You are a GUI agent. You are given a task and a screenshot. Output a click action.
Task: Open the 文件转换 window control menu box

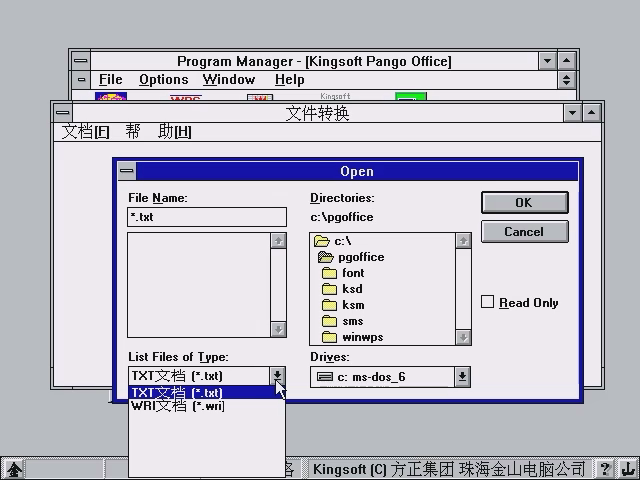pos(62,112)
